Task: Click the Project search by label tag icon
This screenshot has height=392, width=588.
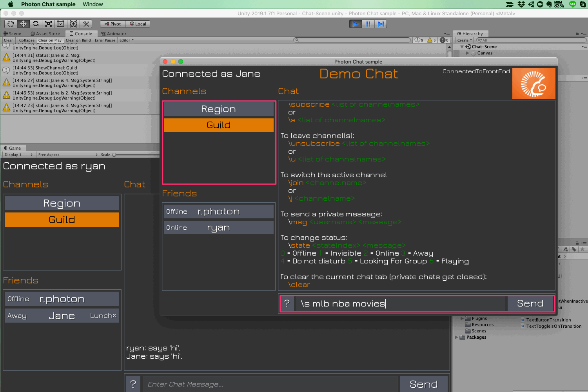Action: coord(574,249)
